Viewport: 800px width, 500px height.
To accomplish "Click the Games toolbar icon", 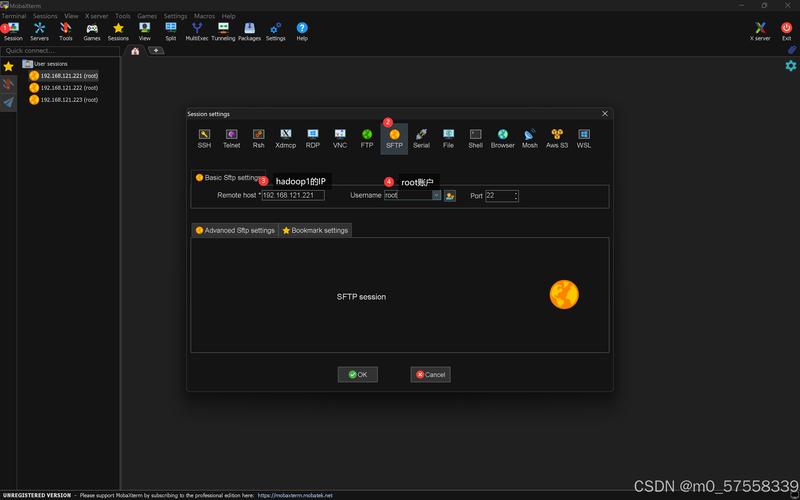I will click(x=92, y=31).
